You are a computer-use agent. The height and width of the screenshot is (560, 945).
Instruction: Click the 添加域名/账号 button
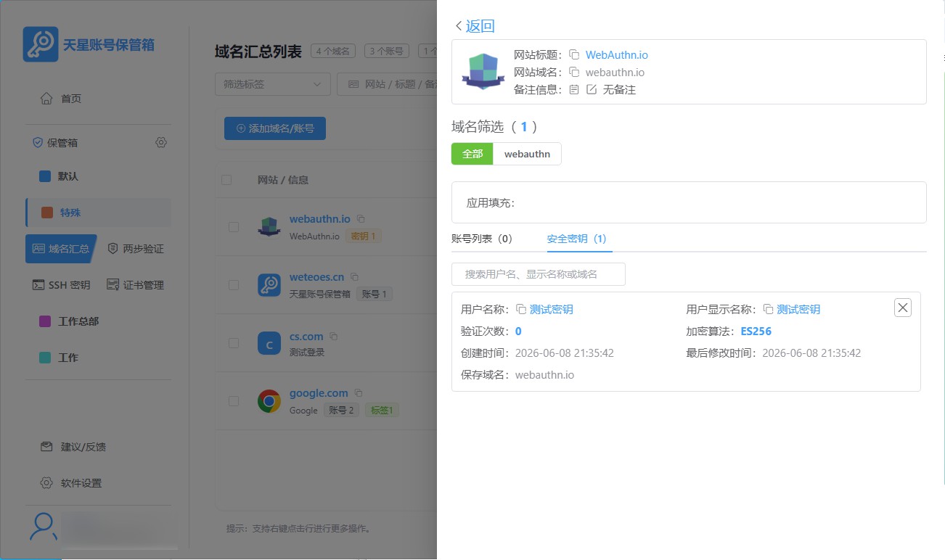[275, 128]
